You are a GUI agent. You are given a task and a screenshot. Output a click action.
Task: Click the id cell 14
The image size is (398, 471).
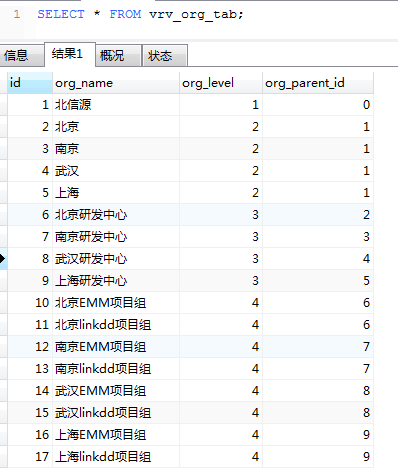point(30,391)
